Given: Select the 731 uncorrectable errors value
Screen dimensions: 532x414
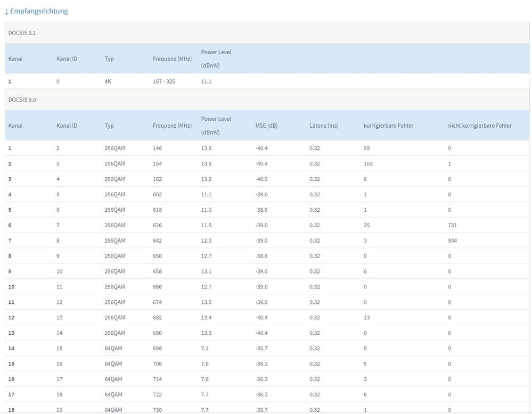Looking at the screenshot, I should 453,225.
